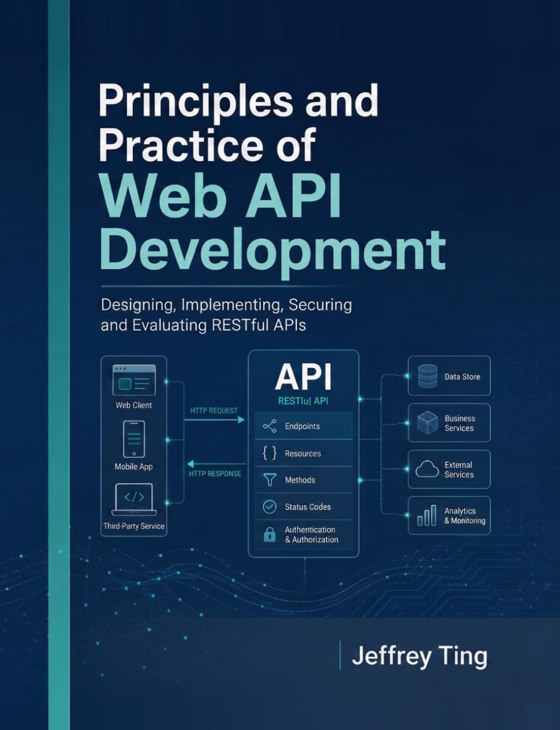
Task: Click the "Mobile App" label
Action: (134, 467)
